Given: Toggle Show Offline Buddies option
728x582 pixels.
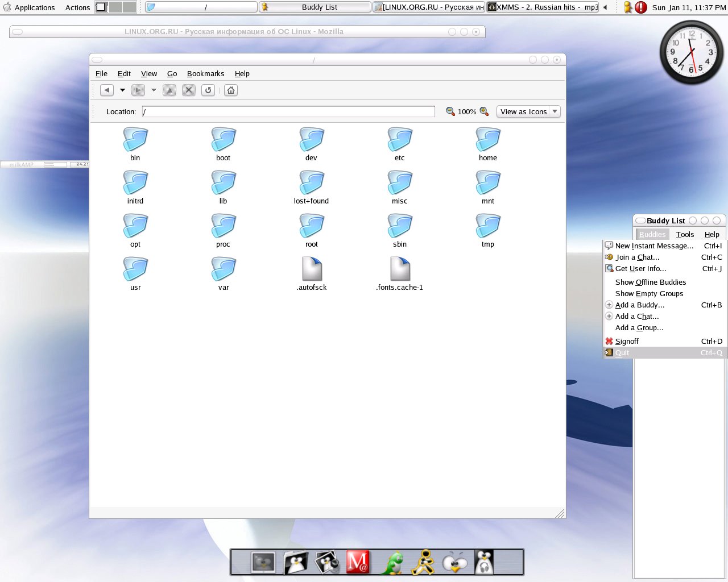Looking at the screenshot, I should 650,282.
